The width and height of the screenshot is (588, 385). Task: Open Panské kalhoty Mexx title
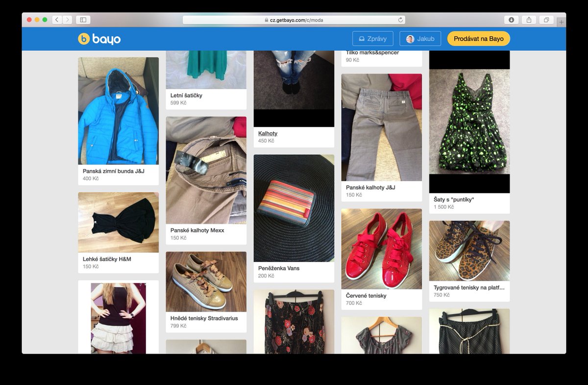(197, 230)
